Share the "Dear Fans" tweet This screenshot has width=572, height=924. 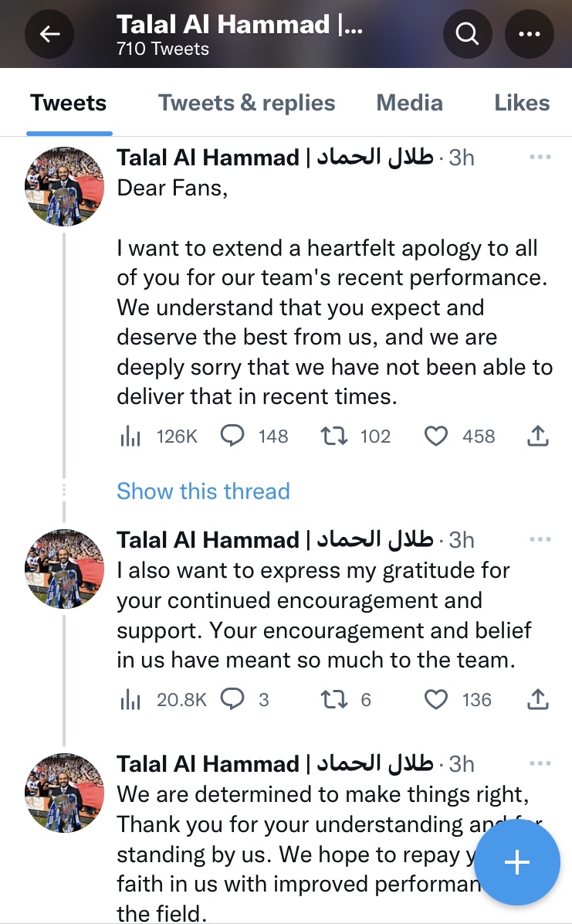(x=537, y=437)
